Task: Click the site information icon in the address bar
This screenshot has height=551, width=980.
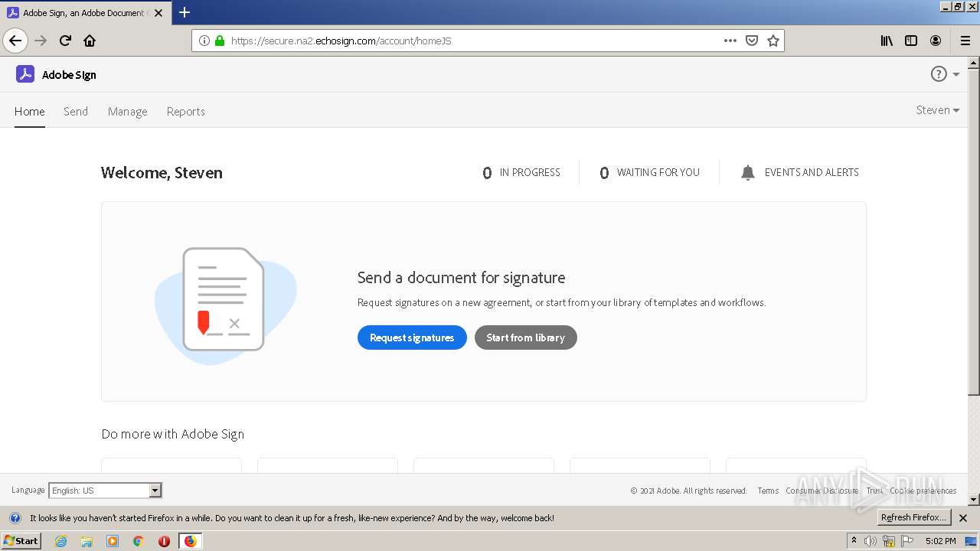Action: pyautogui.click(x=204, y=41)
